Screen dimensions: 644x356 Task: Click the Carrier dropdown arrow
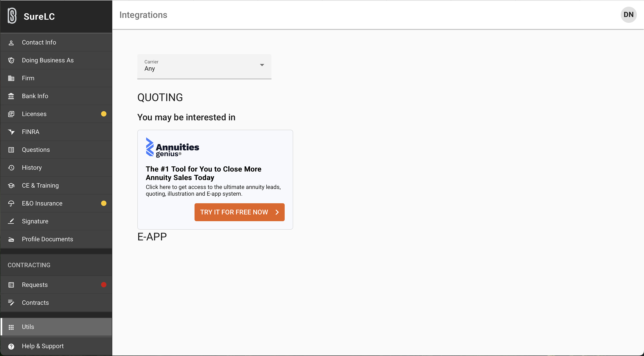(x=262, y=65)
